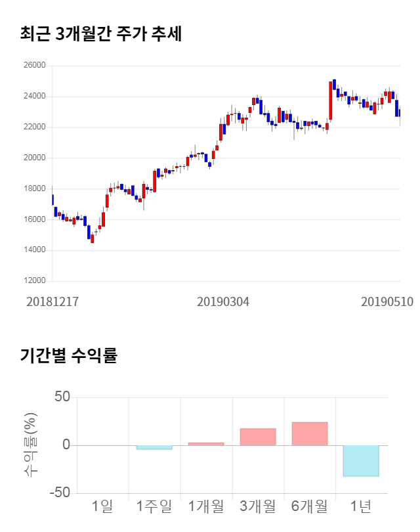Screen dimensions: 420x532
Task: Click the 1주일 period label
Action: click(x=154, y=506)
